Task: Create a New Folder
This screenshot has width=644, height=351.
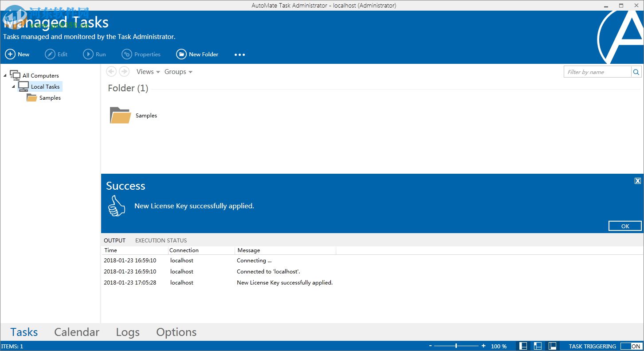Action: pos(197,54)
